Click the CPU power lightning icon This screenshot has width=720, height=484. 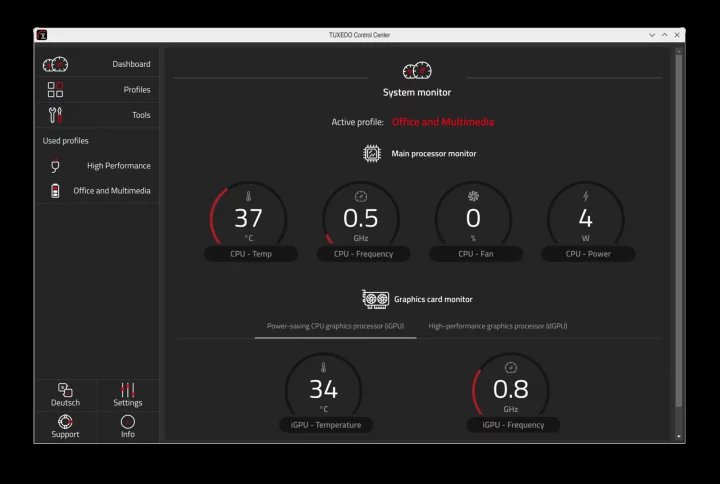click(x=585, y=197)
